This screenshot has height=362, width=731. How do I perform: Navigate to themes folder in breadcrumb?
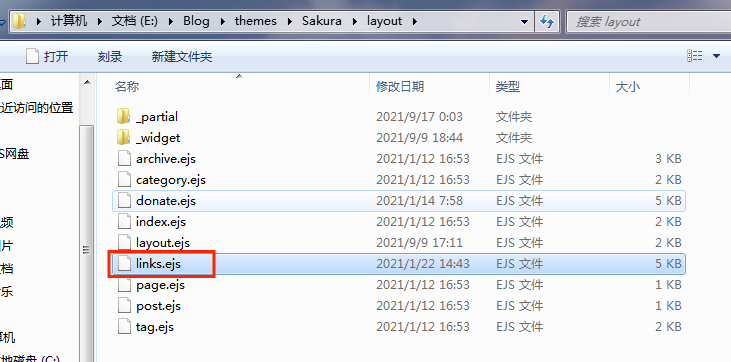(256, 21)
